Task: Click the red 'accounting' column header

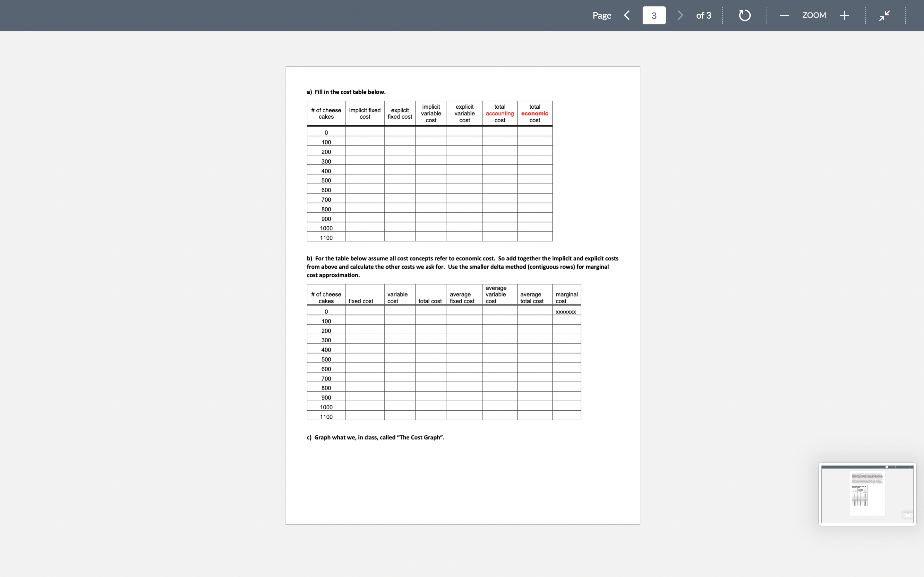Action: [500, 113]
